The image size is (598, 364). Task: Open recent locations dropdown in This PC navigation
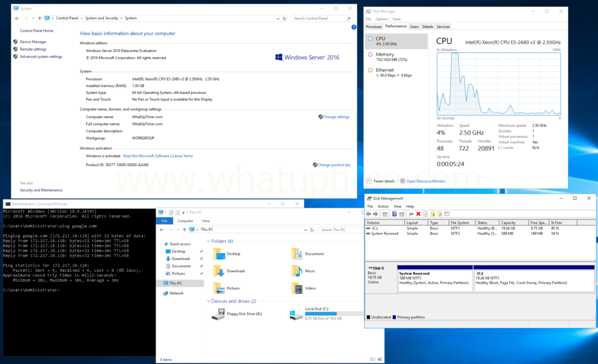[x=178, y=230]
